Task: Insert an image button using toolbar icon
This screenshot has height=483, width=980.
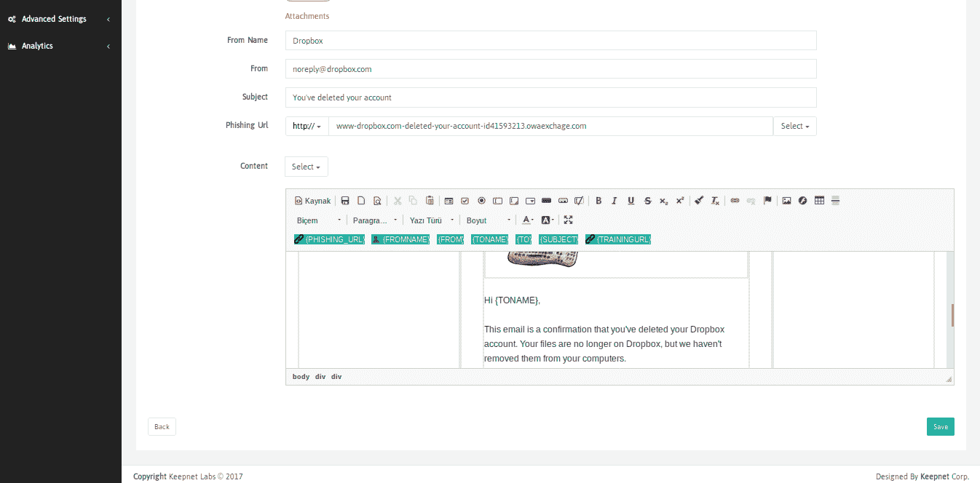Action: 563,201
